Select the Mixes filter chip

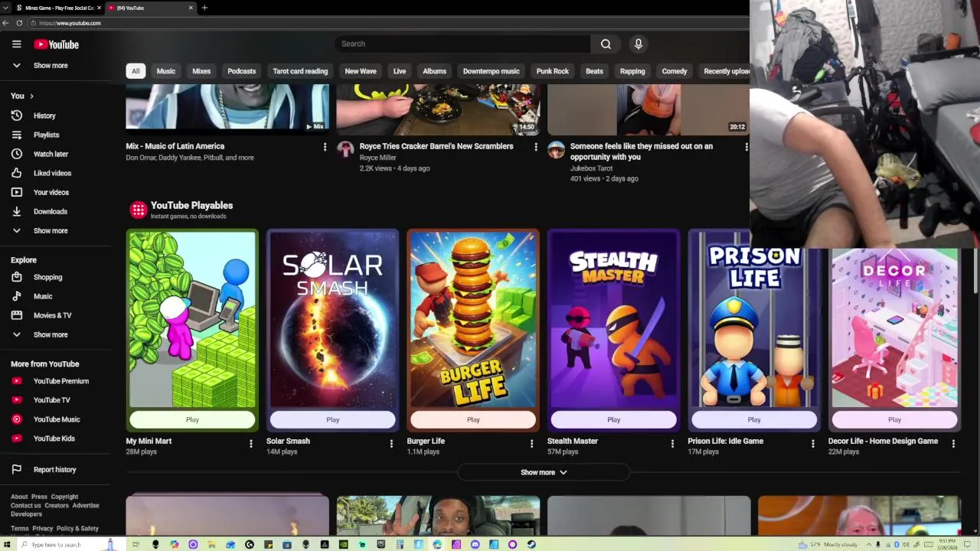click(201, 71)
